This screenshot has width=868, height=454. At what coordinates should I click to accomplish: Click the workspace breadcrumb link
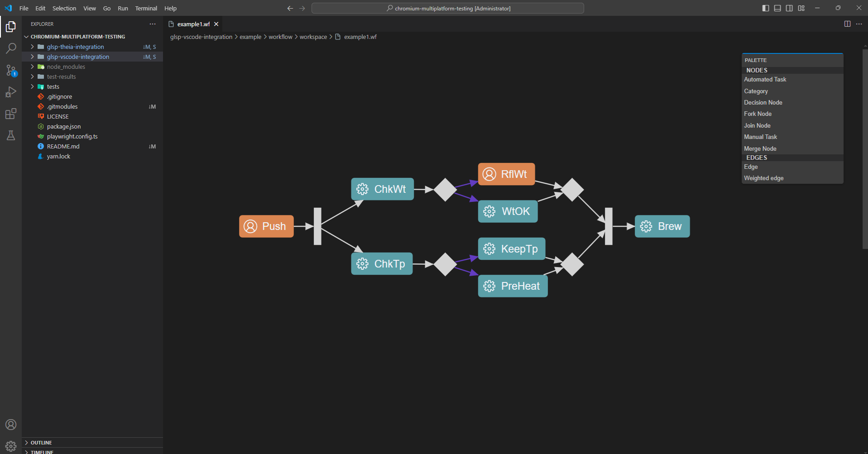tap(313, 37)
